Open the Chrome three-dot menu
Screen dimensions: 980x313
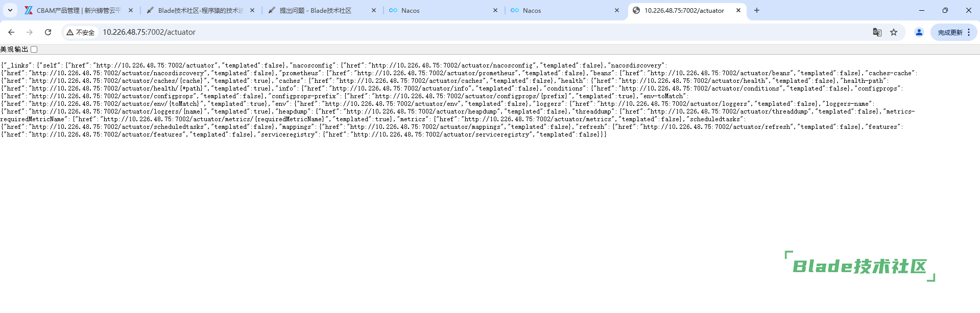(x=969, y=32)
